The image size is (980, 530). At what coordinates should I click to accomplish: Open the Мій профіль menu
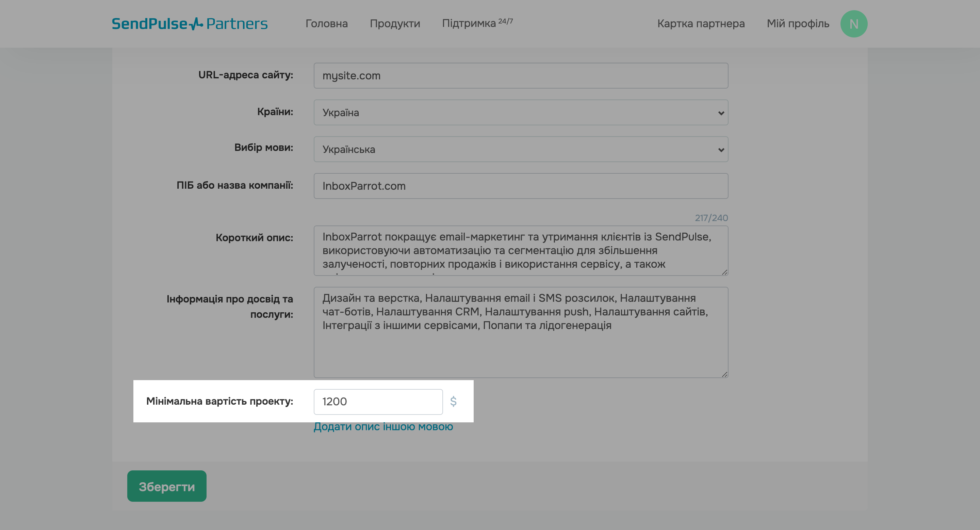798,24
